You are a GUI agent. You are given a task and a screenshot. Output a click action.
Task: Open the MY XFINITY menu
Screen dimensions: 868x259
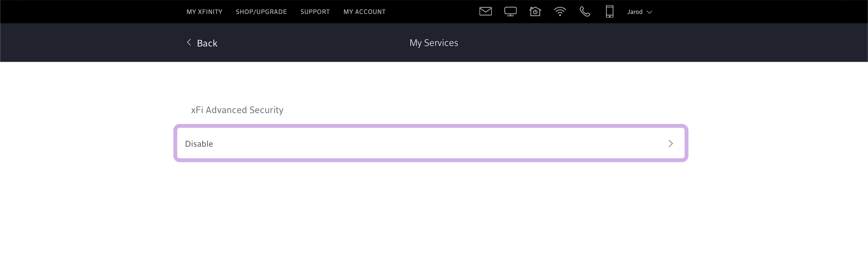[204, 12]
